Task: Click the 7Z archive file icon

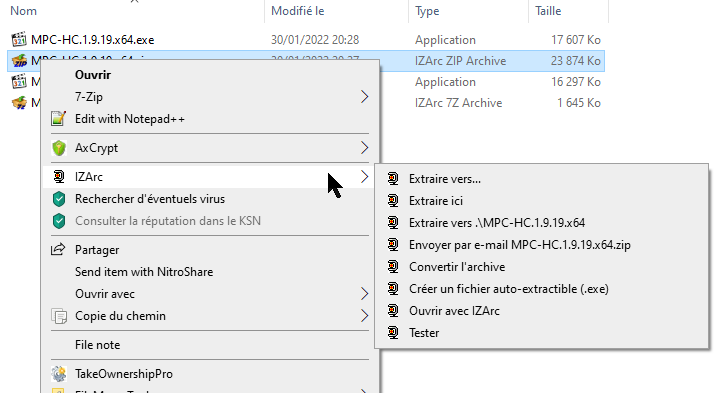Action: point(19,103)
